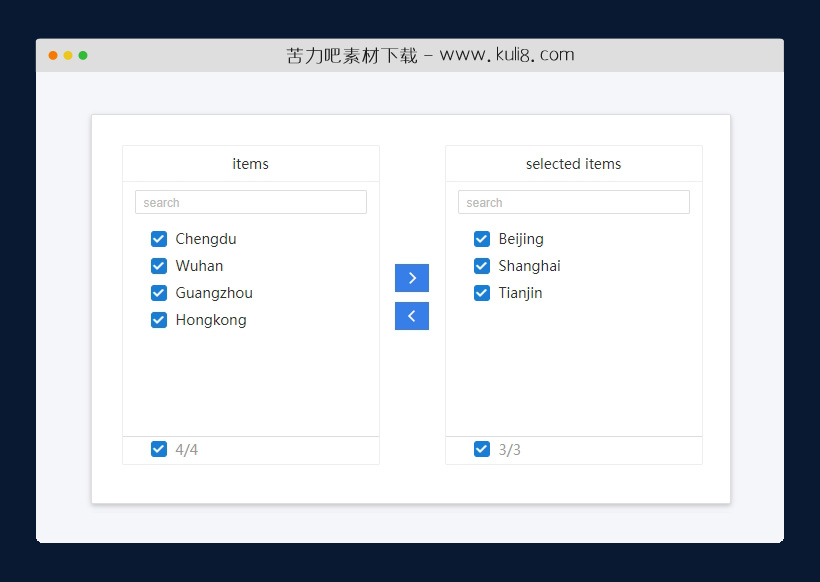Click the green maximize dot

tap(83, 55)
